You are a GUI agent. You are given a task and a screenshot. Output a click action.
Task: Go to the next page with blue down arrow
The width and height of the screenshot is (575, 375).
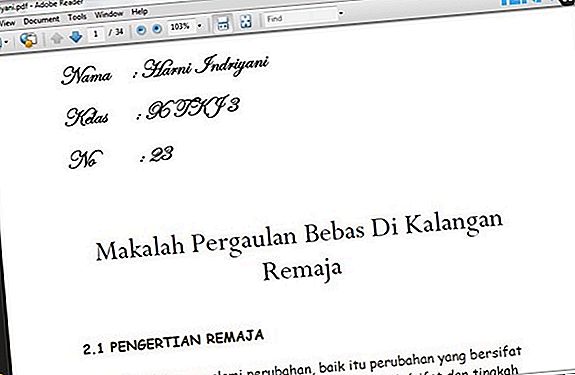76,36
